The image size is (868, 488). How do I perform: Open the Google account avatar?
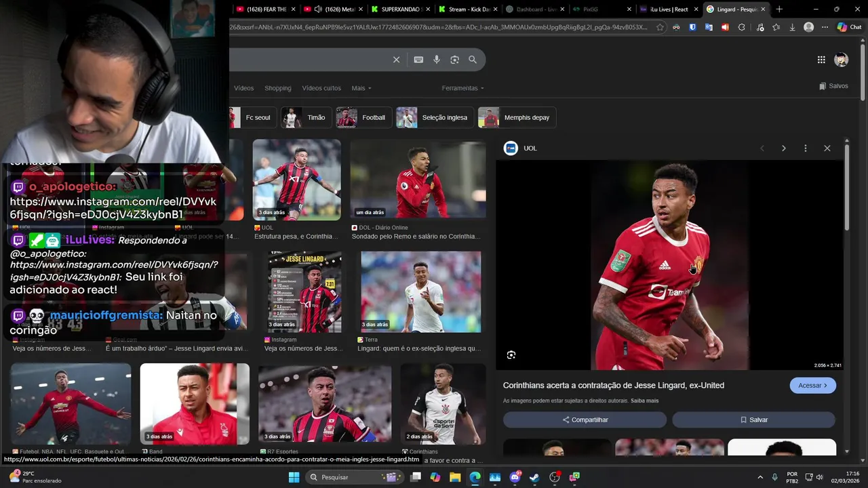[841, 60]
